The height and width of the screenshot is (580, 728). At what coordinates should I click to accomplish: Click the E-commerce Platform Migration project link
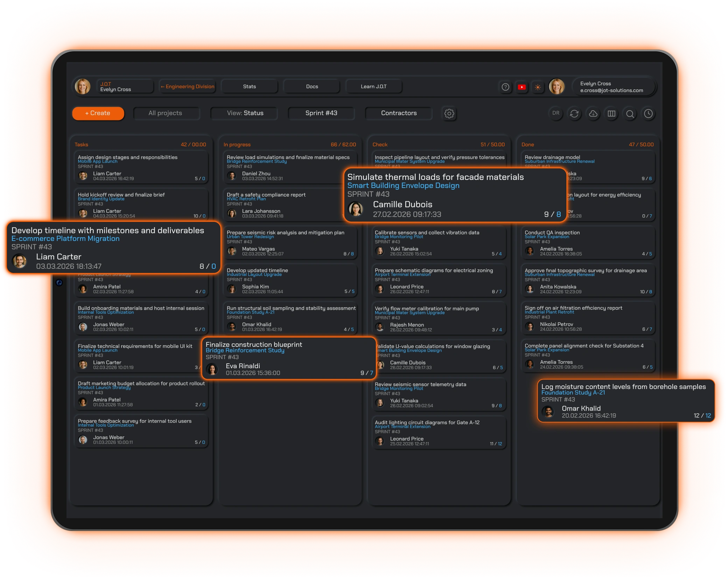(x=65, y=239)
